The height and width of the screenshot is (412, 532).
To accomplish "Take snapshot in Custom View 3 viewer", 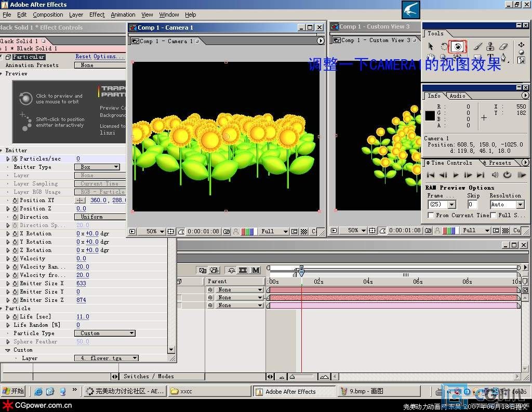I will coord(428,231).
